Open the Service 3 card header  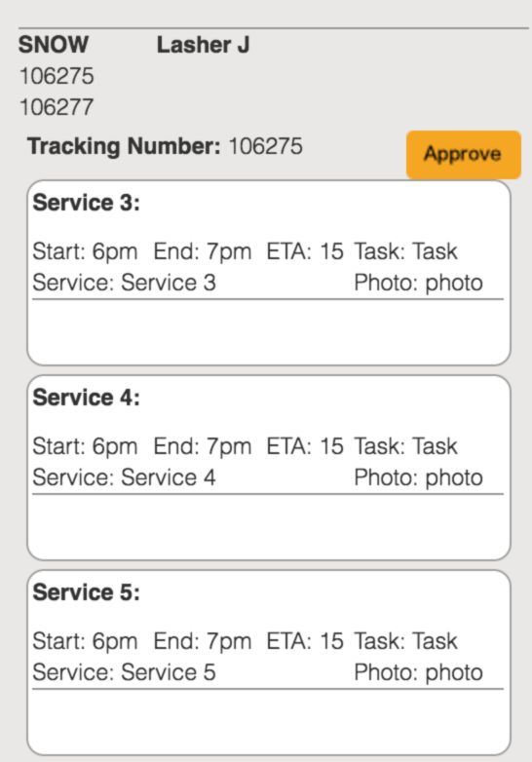[87, 203]
